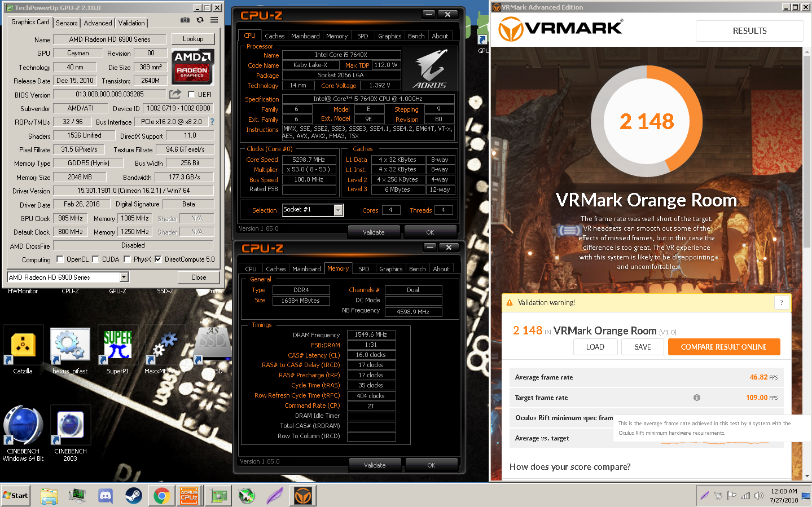Click the validation warning triangle icon

coord(510,303)
